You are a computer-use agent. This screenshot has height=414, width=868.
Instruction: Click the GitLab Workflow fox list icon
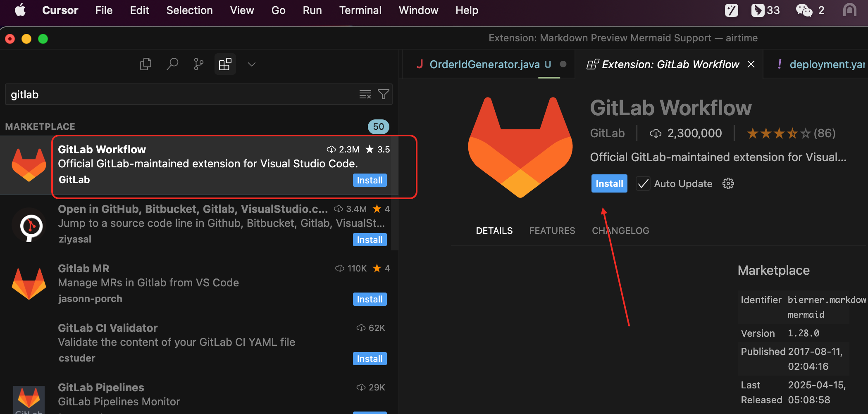coord(29,165)
